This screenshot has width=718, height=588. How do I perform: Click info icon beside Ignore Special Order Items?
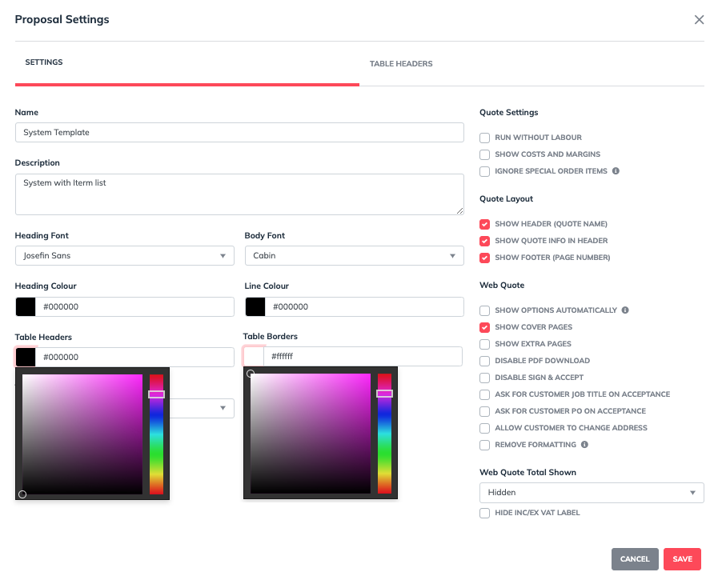click(x=616, y=171)
